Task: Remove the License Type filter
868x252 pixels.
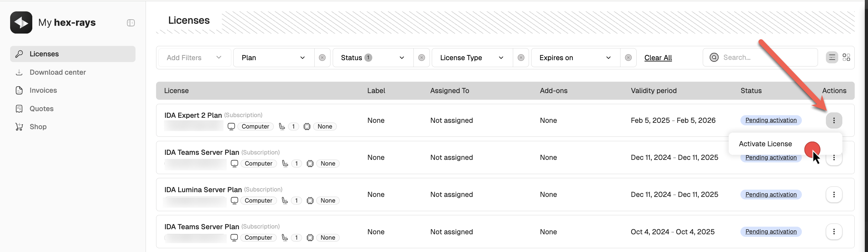Action: click(x=521, y=58)
